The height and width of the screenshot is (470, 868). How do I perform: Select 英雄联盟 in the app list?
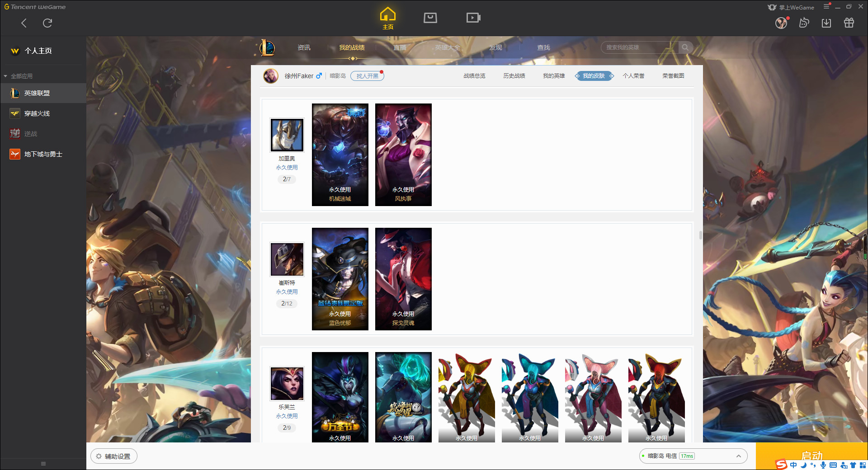click(x=43, y=93)
